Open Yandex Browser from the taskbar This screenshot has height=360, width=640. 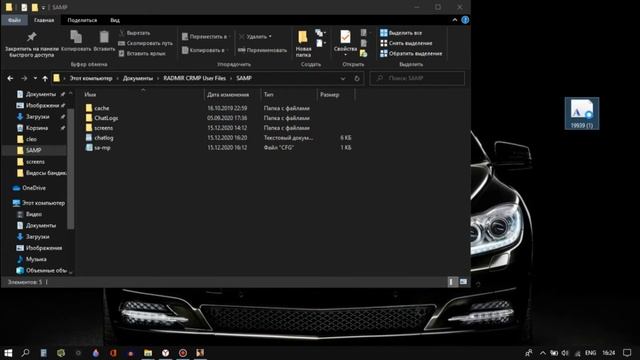point(165,353)
